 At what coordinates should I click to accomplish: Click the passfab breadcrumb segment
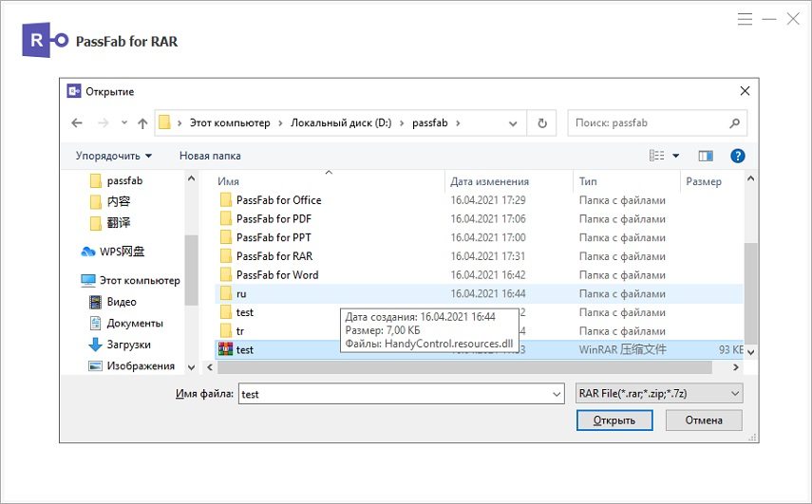(x=430, y=123)
